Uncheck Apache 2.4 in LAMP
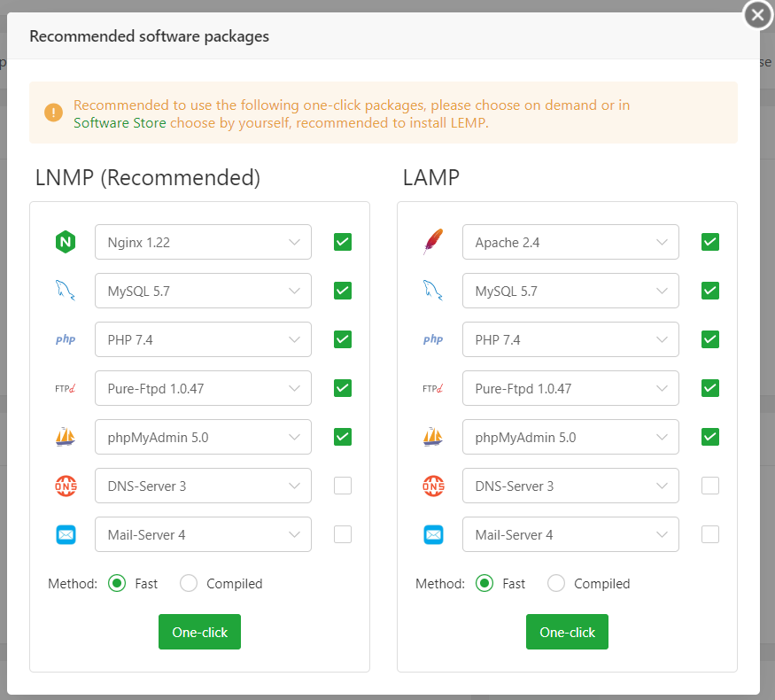This screenshot has height=700, width=775. [x=710, y=242]
